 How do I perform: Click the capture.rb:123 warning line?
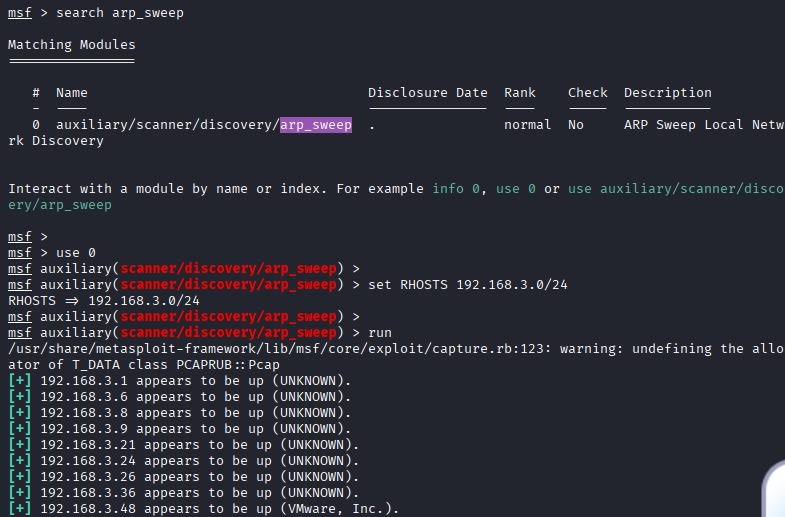pyautogui.click(x=397, y=349)
